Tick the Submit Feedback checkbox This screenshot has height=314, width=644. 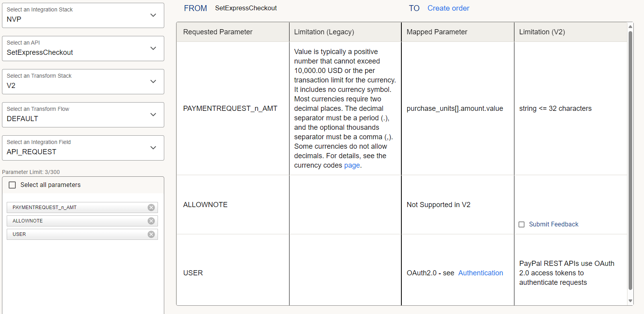point(522,224)
